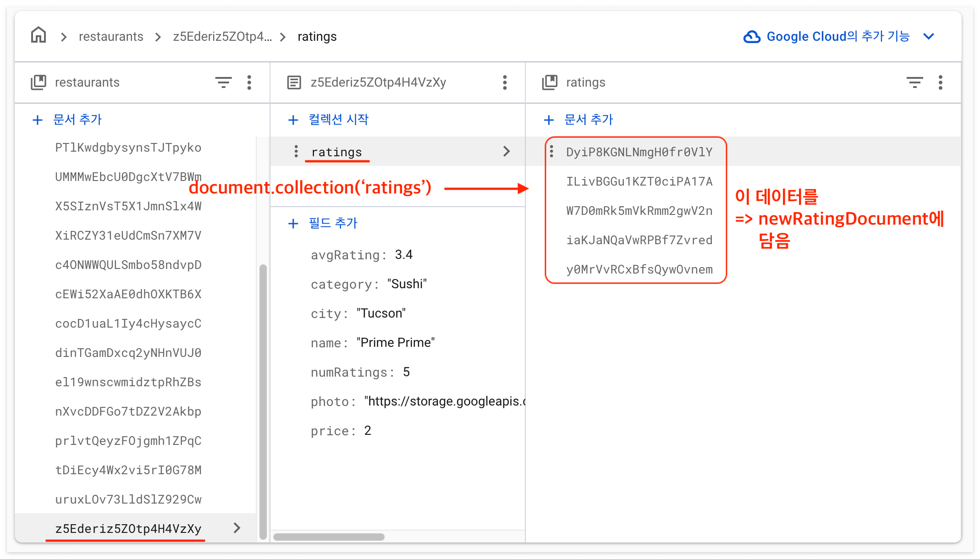The height and width of the screenshot is (559, 980).
Task: Select z5Ederiz5ZOtp4... breadcrumb item
Action: tap(222, 37)
